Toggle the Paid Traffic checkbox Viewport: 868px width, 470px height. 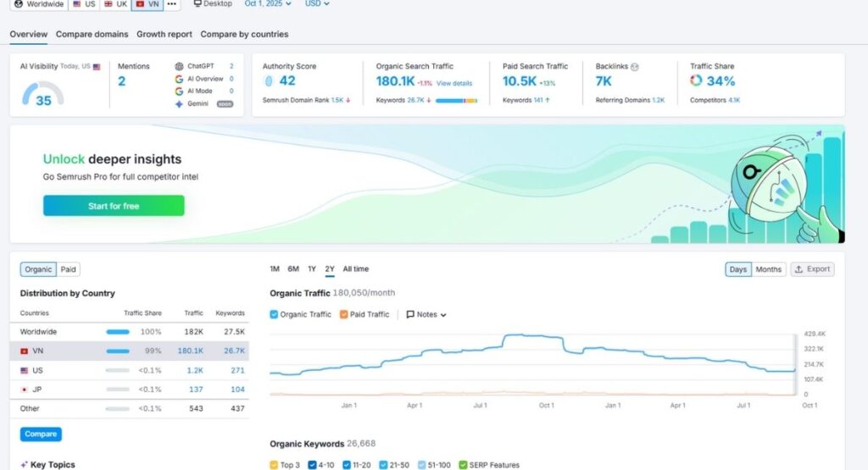tap(344, 314)
